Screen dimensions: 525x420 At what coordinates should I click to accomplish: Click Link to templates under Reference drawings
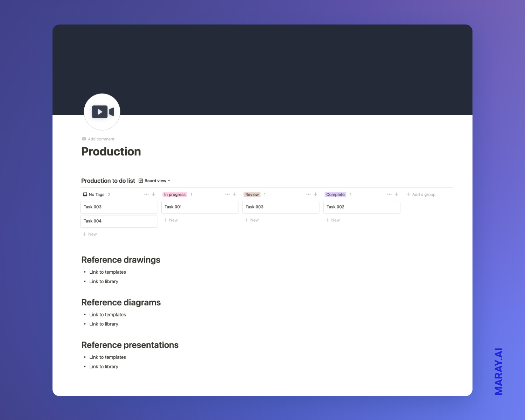[x=107, y=272]
